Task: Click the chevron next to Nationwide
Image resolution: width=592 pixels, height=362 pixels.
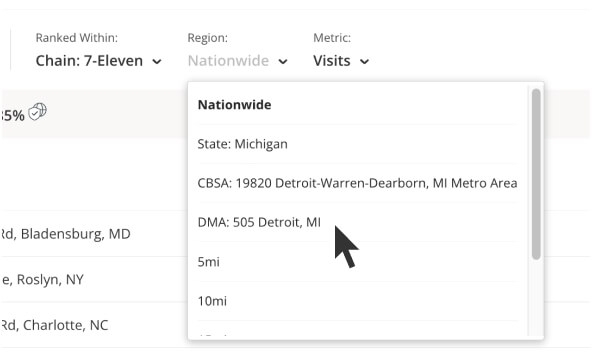Action: 283,62
